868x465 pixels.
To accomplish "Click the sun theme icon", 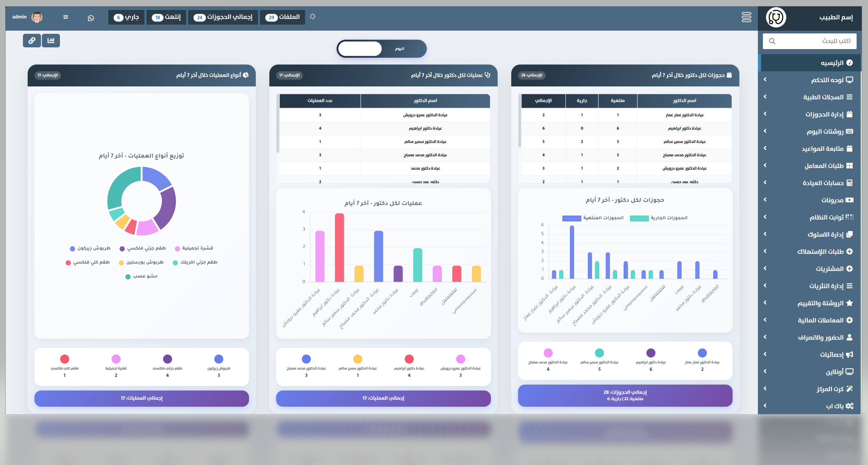I will 312,17.
